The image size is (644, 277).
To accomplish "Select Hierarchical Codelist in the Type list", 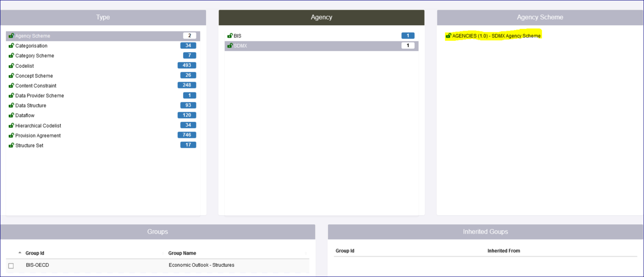I will (38, 126).
